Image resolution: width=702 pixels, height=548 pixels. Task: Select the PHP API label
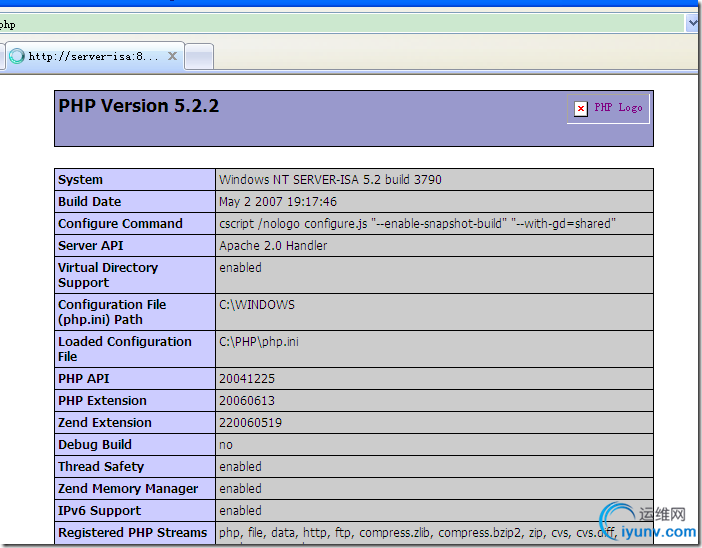coord(84,379)
